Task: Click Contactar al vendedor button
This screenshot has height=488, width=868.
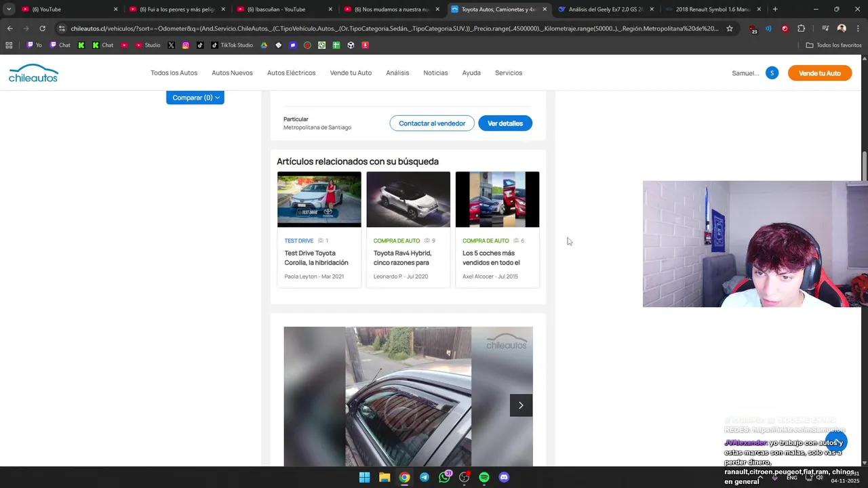Action: point(432,123)
